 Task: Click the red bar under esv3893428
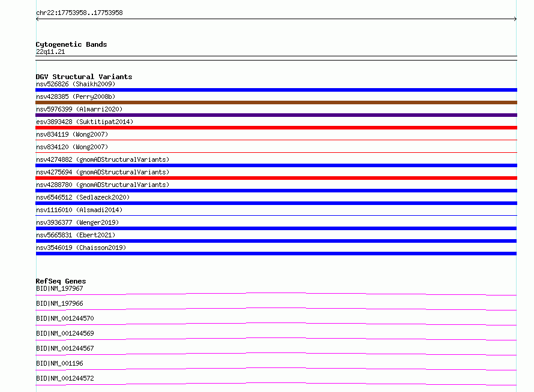[x=276, y=128]
